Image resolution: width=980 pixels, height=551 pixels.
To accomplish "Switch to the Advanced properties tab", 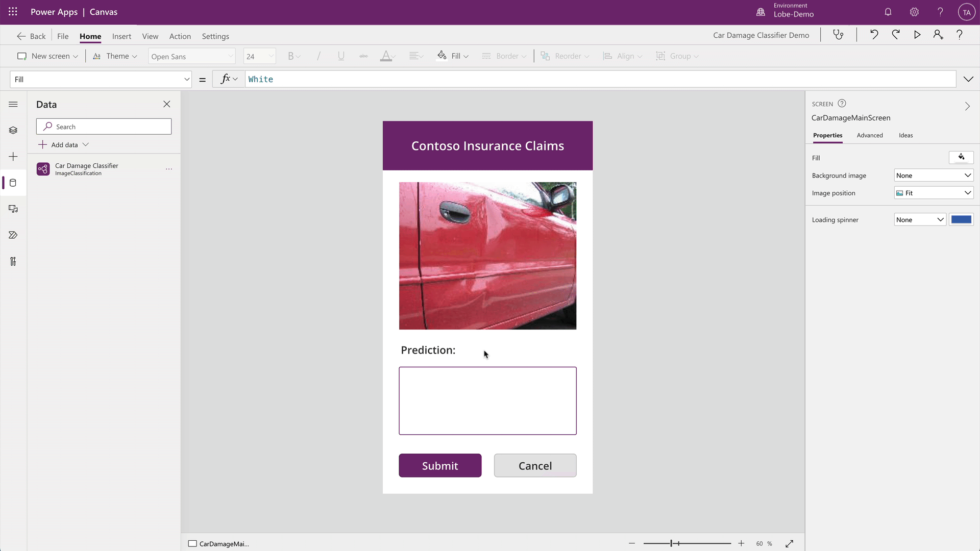I will pos(869,135).
